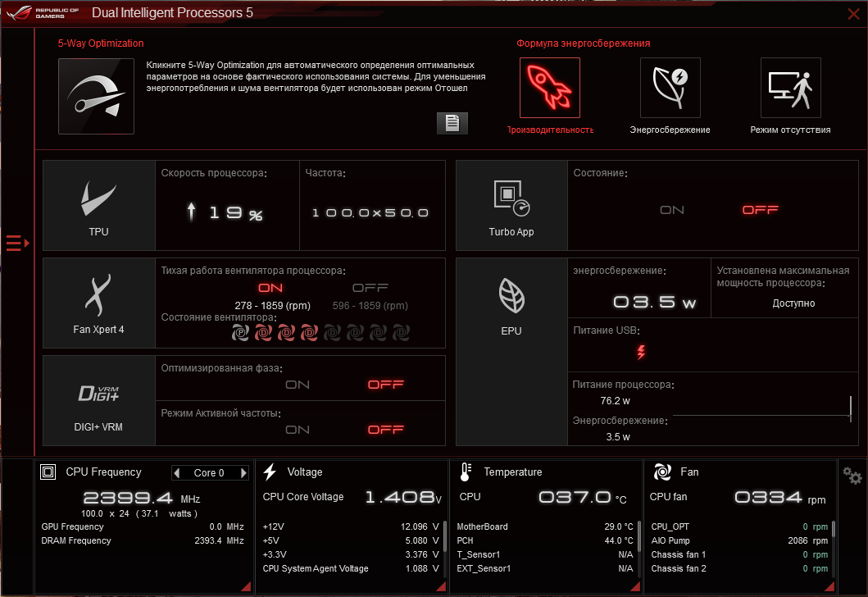Click the Core 0 selector label

209,473
